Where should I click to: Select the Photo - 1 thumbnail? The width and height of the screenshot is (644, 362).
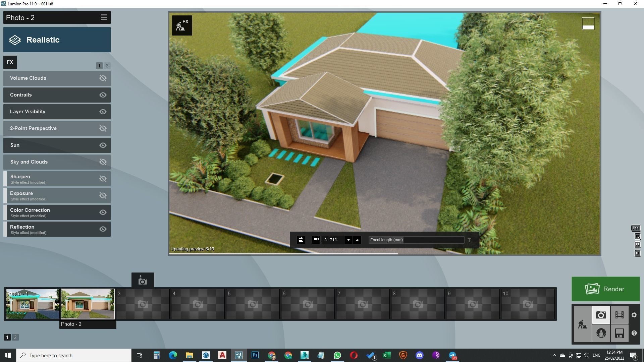(x=33, y=304)
